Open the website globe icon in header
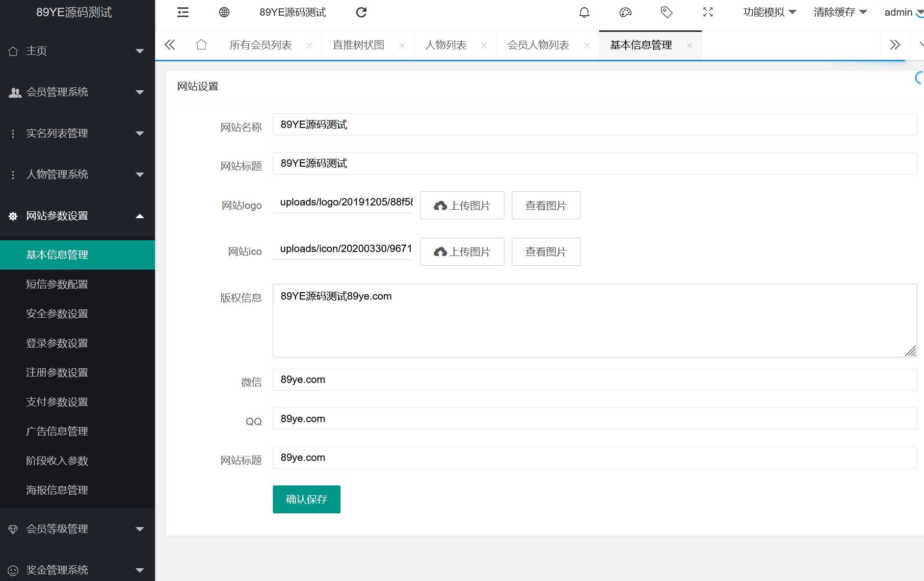The height and width of the screenshot is (581, 924). click(224, 12)
